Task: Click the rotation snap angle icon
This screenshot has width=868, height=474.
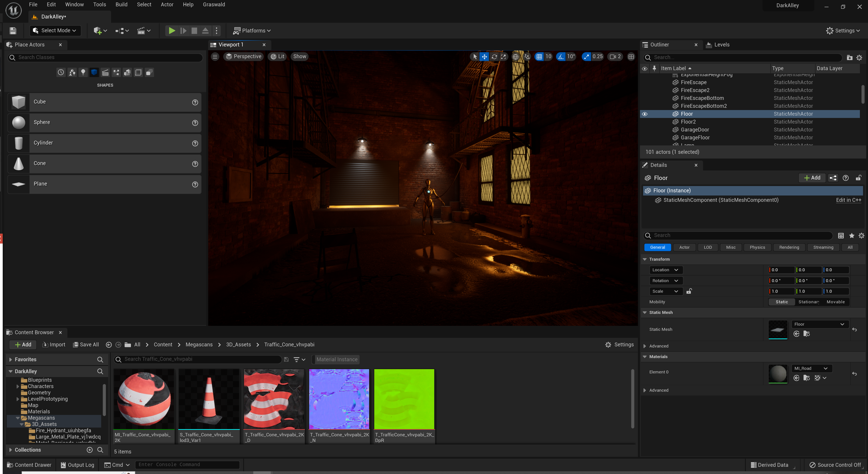Action: 561,57
